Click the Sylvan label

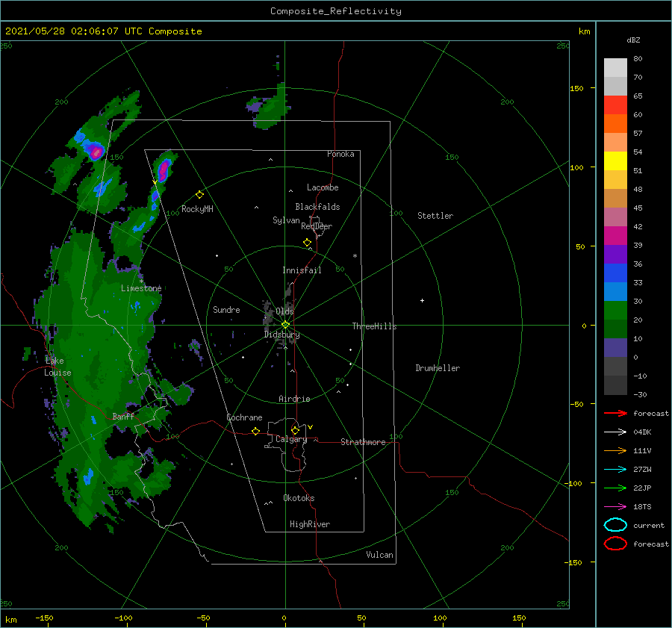[x=286, y=220]
